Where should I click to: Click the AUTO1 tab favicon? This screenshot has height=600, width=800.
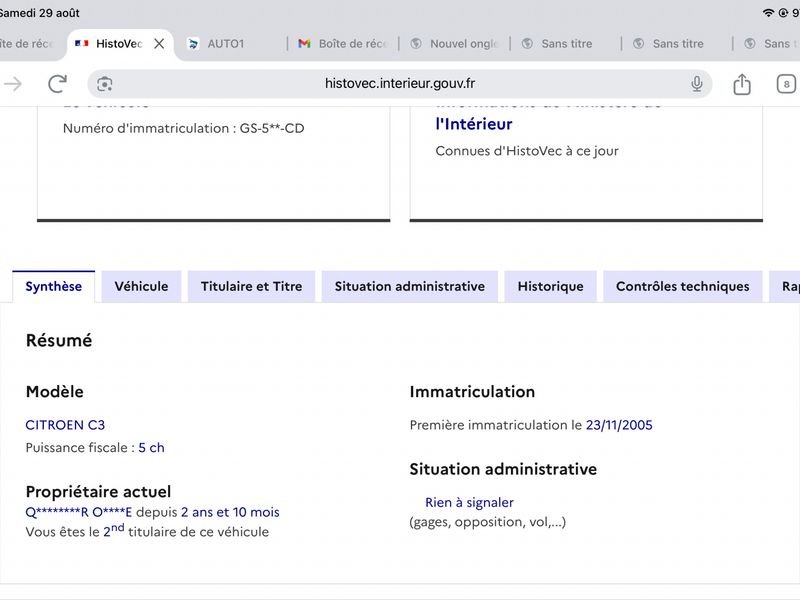(x=193, y=44)
